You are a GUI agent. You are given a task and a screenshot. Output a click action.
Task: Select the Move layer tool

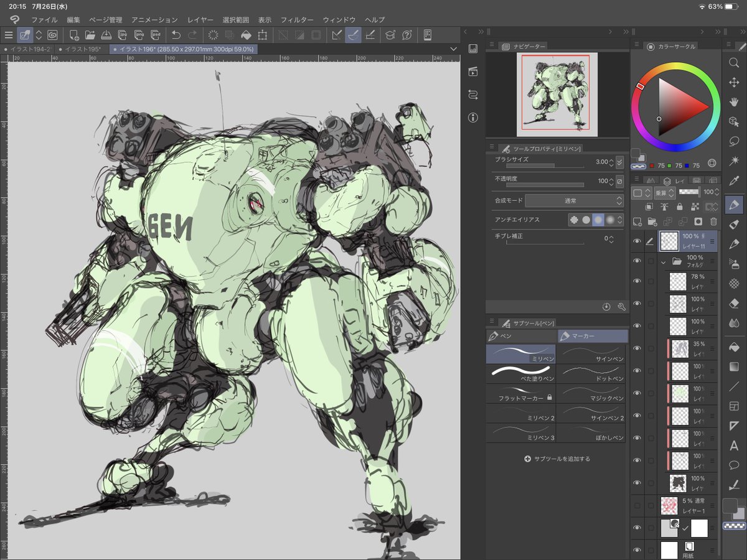pos(733,82)
